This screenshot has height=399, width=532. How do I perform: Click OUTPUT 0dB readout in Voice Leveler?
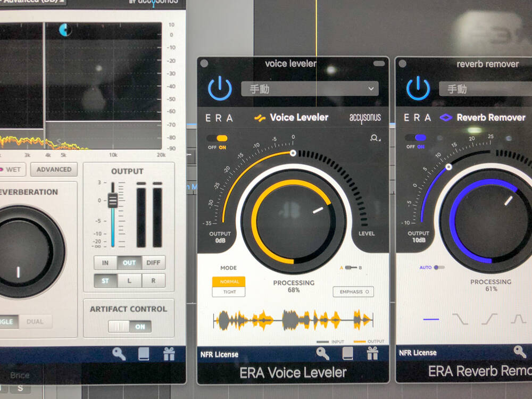[x=220, y=240]
